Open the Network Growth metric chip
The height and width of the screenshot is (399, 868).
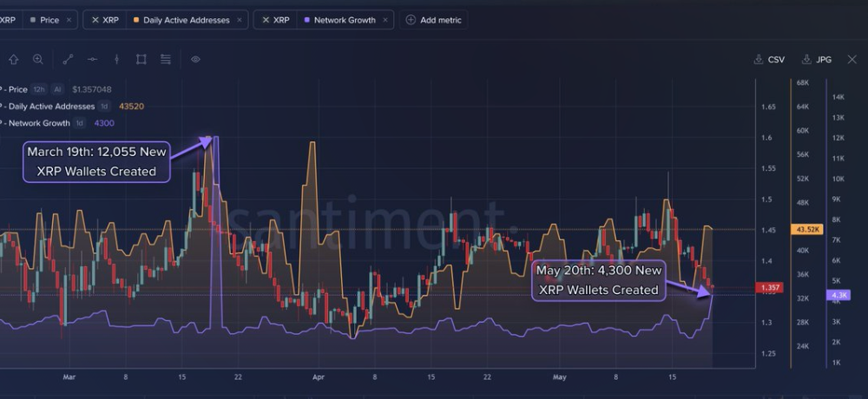(345, 20)
